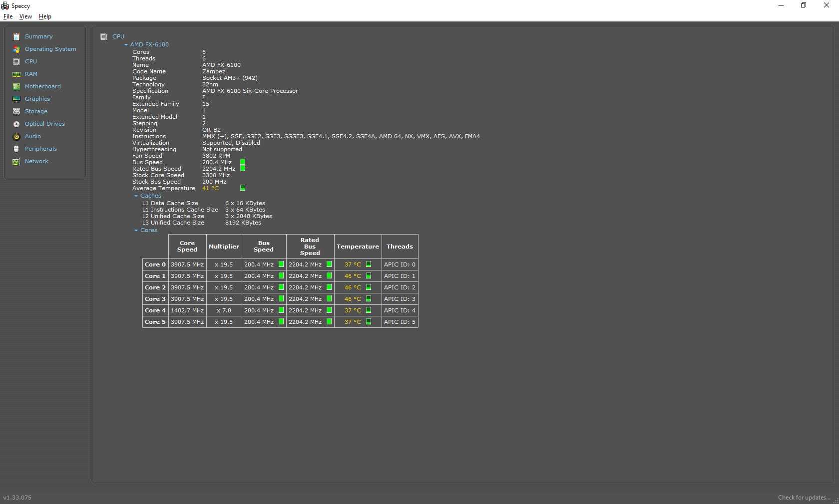Open the Optical Drives section
Screen dimensions: 839x504
coord(45,124)
